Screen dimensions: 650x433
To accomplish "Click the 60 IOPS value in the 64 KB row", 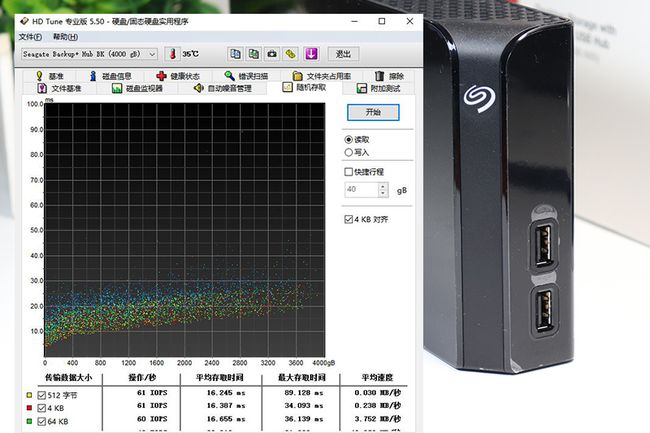I will pos(152,419).
